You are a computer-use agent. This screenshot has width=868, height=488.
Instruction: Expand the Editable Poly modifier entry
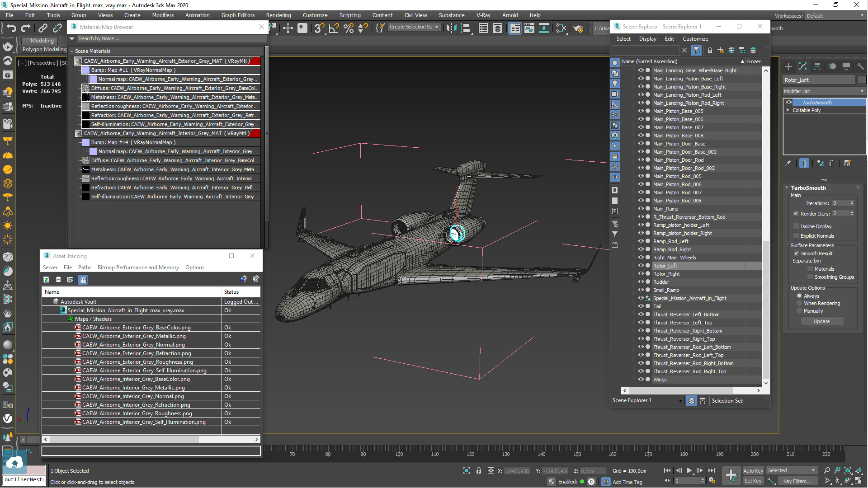tap(788, 110)
